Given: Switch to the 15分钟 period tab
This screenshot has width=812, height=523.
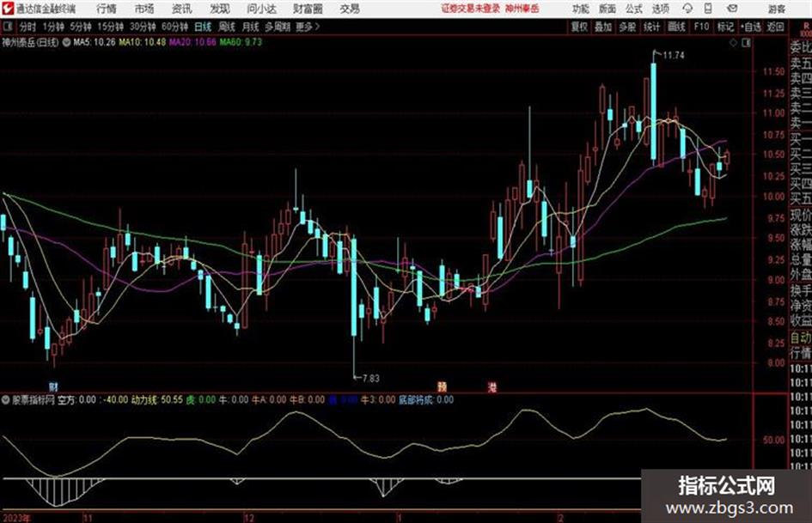Looking at the screenshot, I should (111, 27).
